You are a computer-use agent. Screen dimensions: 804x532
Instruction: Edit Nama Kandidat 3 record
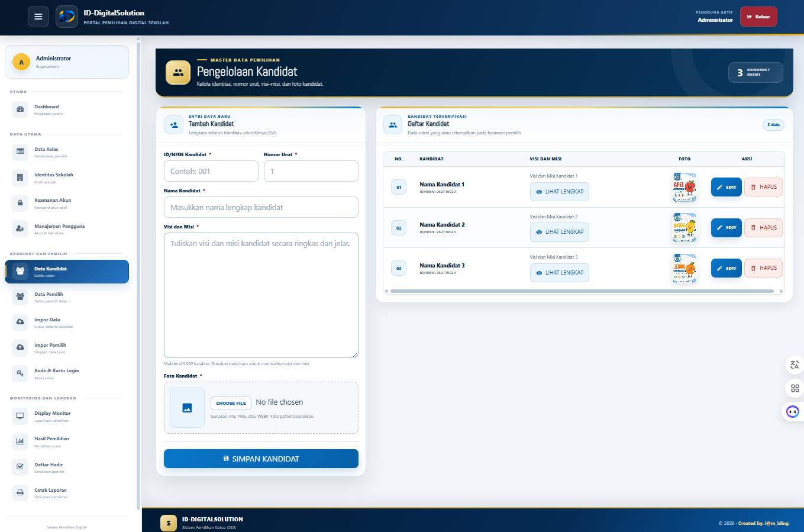[726, 268]
